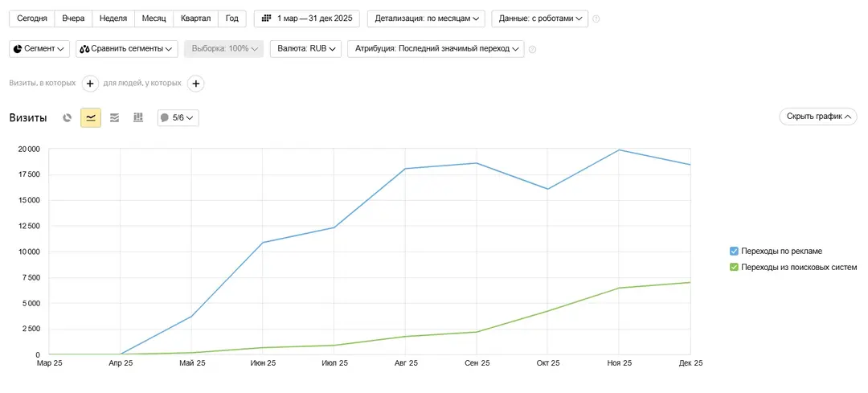Switch to column chart view

coord(138,117)
